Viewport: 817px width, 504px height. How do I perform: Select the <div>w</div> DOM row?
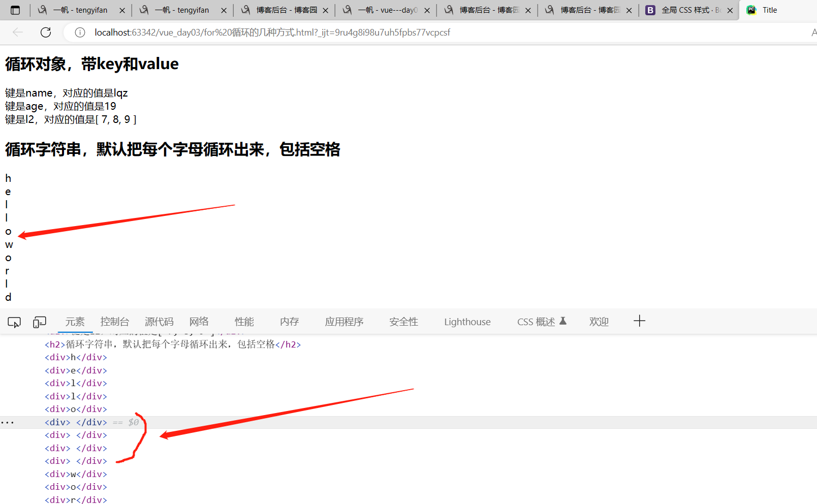click(x=76, y=474)
